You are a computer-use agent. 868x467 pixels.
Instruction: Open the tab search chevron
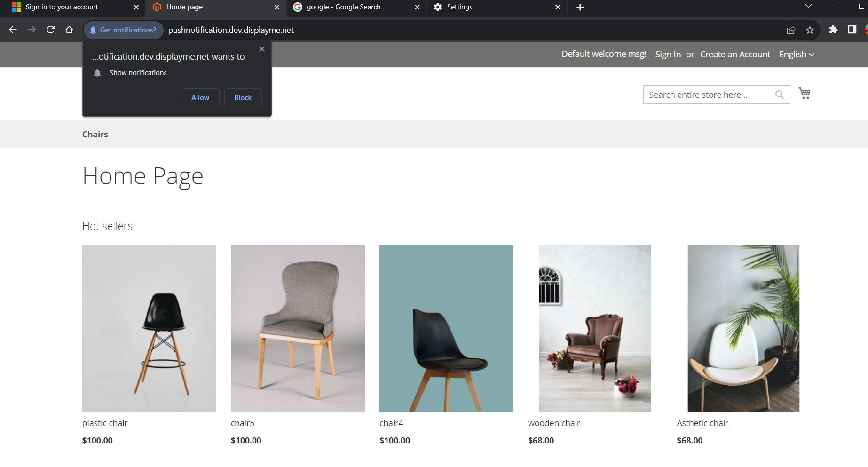point(808,6)
